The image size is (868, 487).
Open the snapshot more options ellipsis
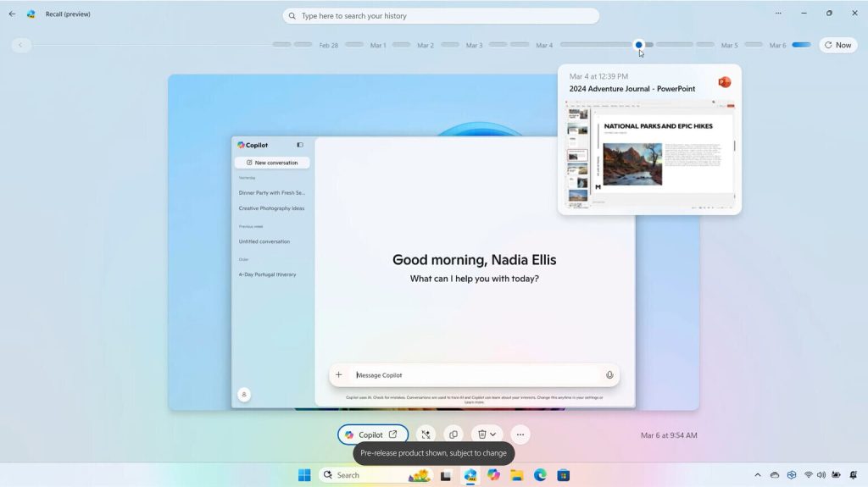click(x=520, y=434)
